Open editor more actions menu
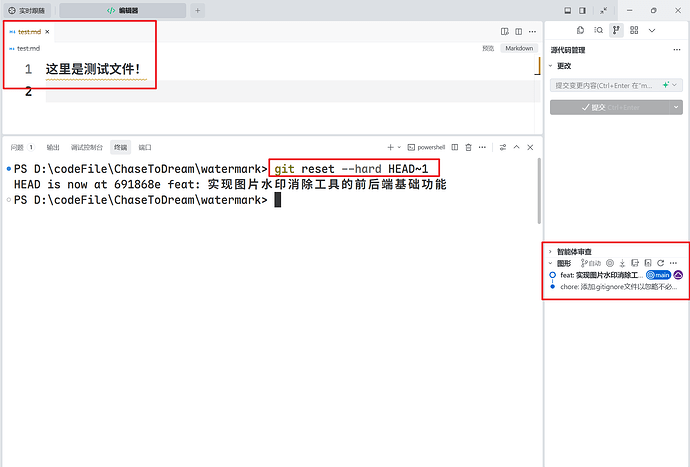This screenshot has height=467, width=690. point(532,31)
